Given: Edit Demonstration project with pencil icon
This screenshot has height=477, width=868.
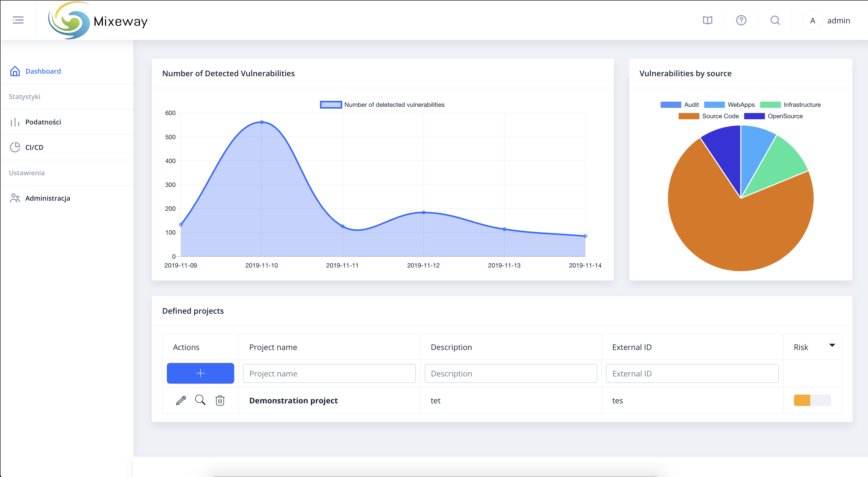Looking at the screenshot, I should coord(181,400).
